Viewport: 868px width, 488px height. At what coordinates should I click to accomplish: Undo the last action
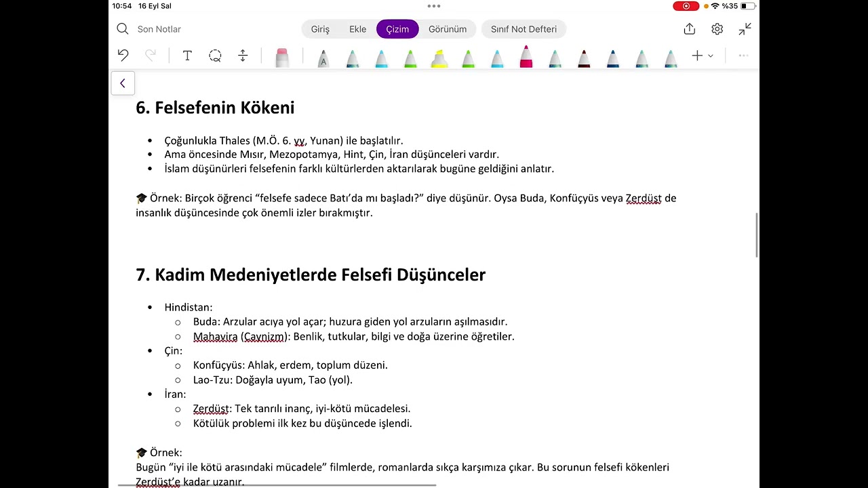[123, 56]
